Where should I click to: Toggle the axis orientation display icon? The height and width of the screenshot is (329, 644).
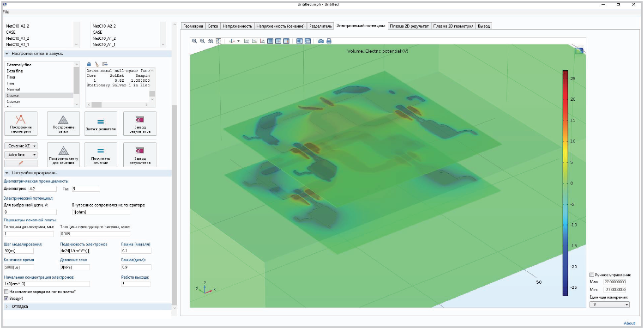click(278, 41)
